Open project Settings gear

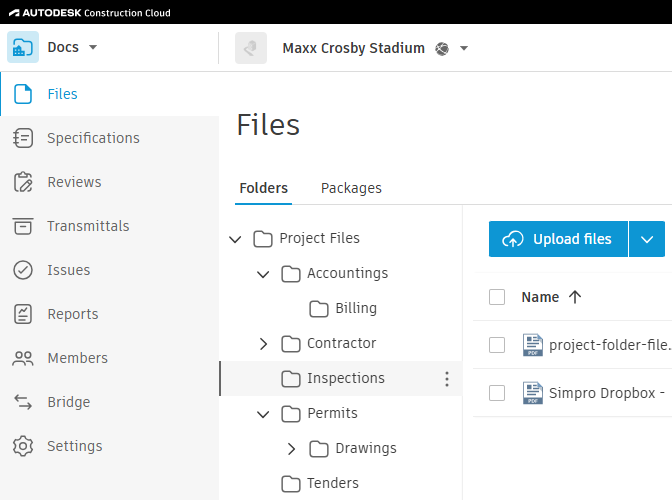click(x=24, y=446)
